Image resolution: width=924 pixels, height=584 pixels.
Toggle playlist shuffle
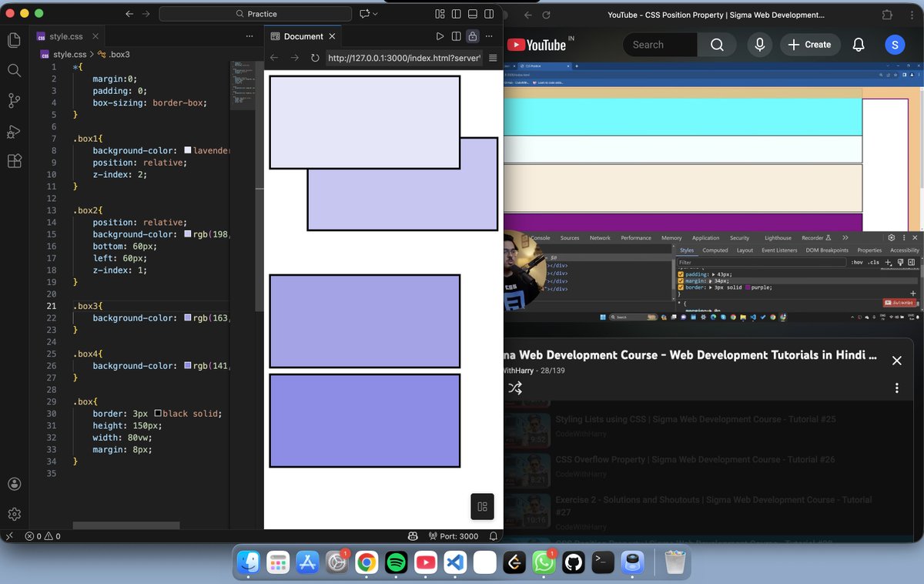point(515,388)
